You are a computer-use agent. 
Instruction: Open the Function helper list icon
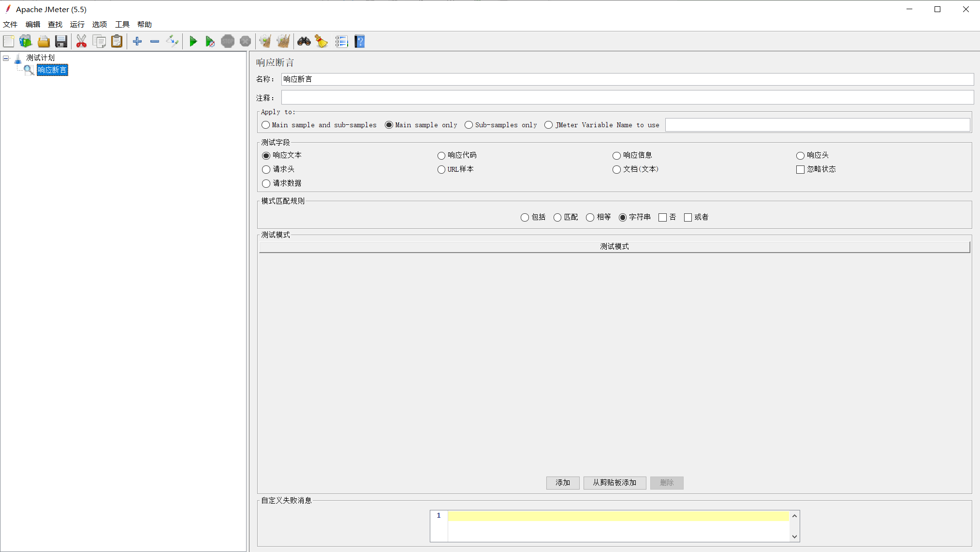point(341,42)
